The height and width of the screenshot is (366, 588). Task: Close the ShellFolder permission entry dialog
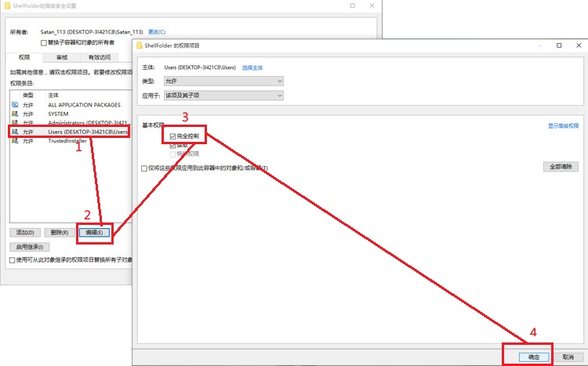[x=578, y=46]
